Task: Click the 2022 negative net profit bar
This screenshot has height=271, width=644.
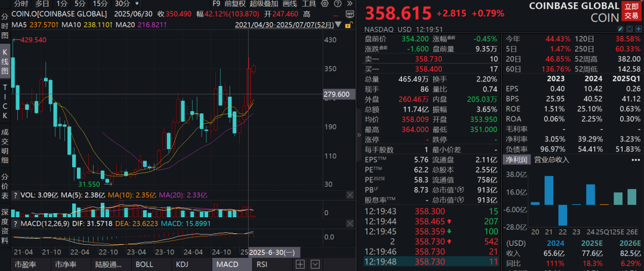Action: coord(563,215)
